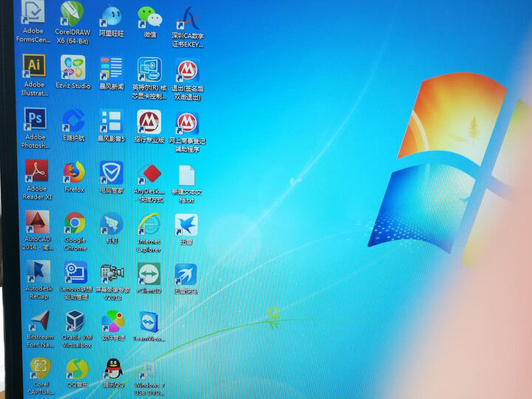This screenshot has width=532, height=399.
Task: Open the Oracle VM VirtualBox icon
Action: click(x=75, y=321)
